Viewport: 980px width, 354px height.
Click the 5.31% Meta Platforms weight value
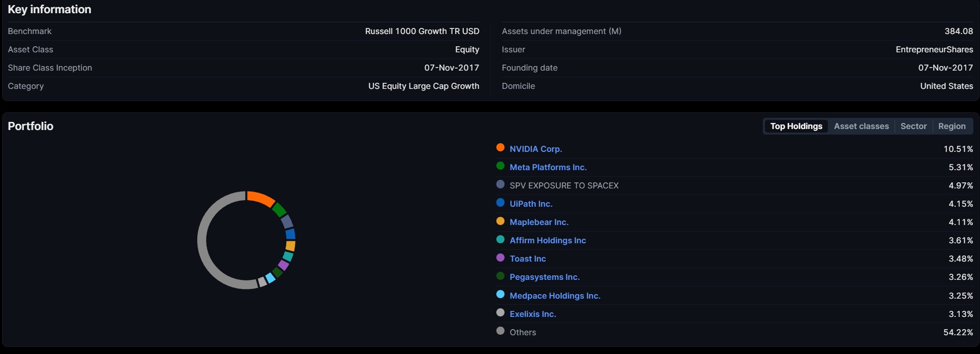point(961,167)
